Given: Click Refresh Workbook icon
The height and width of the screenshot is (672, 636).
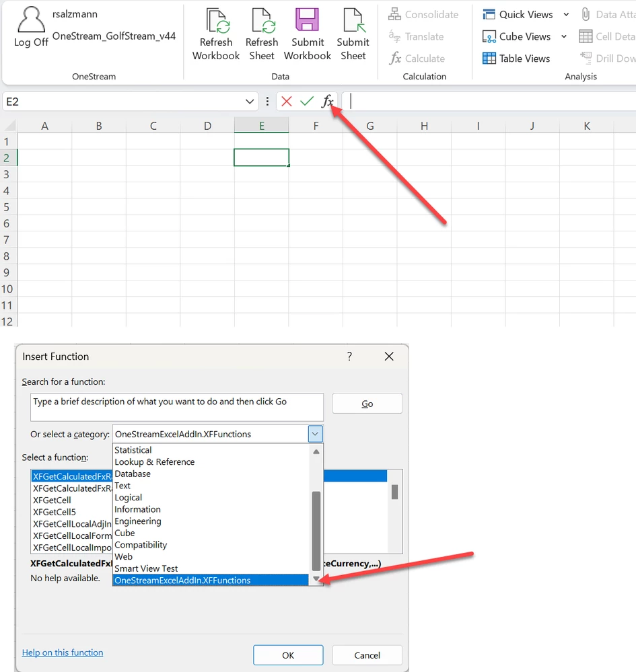Looking at the screenshot, I should [x=218, y=20].
